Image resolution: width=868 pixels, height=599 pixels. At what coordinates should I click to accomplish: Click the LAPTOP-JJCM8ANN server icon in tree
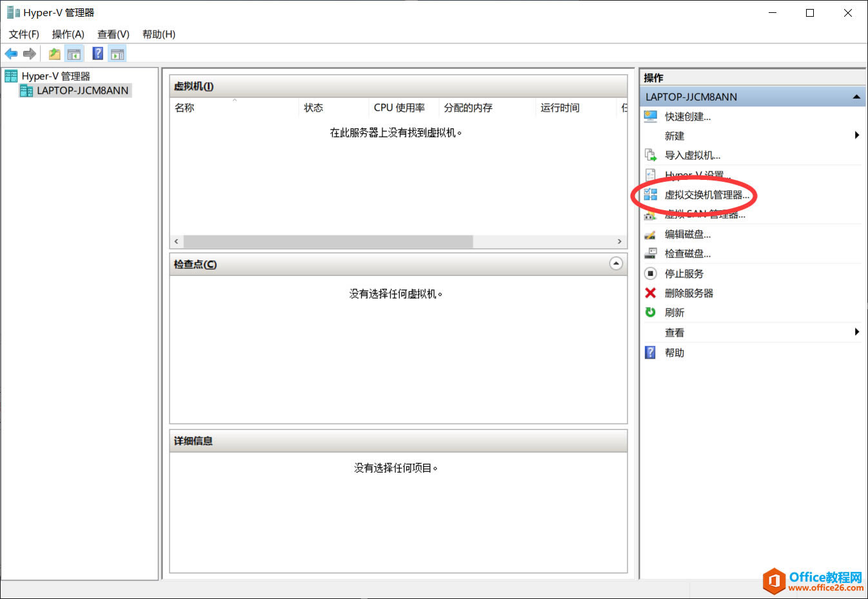pos(26,91)
